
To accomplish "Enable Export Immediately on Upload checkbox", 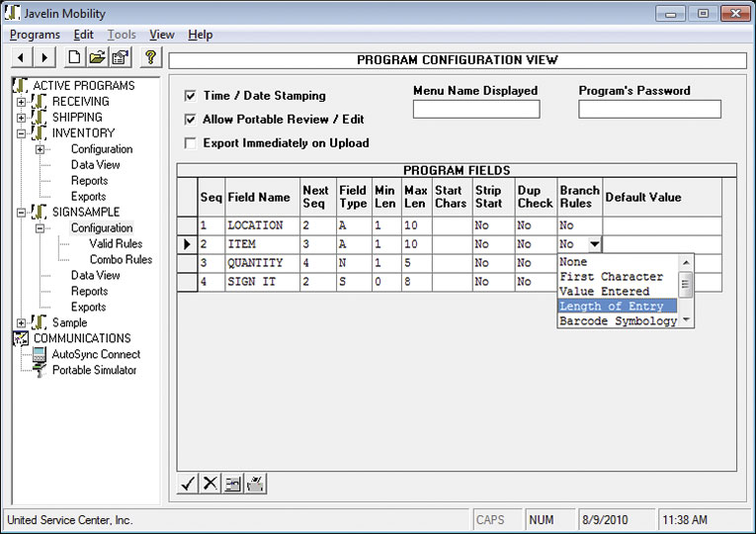I will [x=191, y=143].
